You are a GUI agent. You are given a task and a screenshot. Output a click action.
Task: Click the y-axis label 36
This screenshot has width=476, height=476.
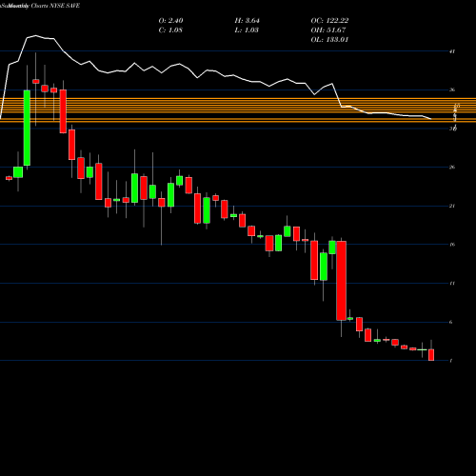tap(452, 89)
